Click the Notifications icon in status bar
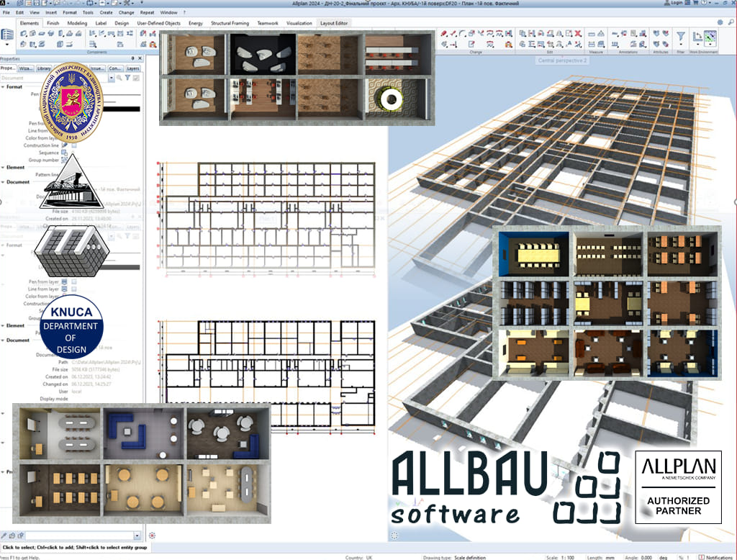 [x=701, y=557]
